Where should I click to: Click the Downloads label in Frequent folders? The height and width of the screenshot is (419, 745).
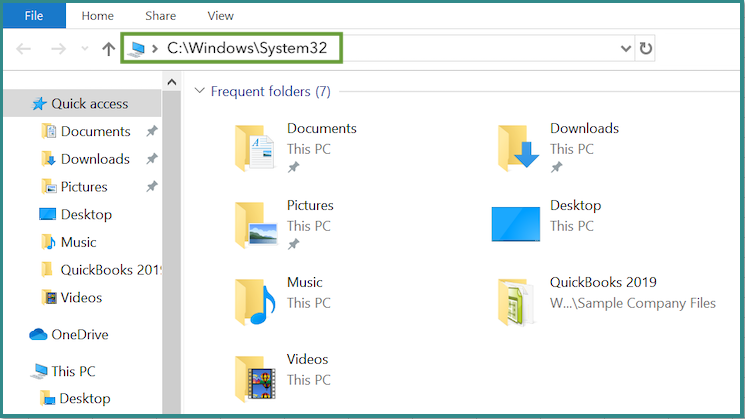584,128
